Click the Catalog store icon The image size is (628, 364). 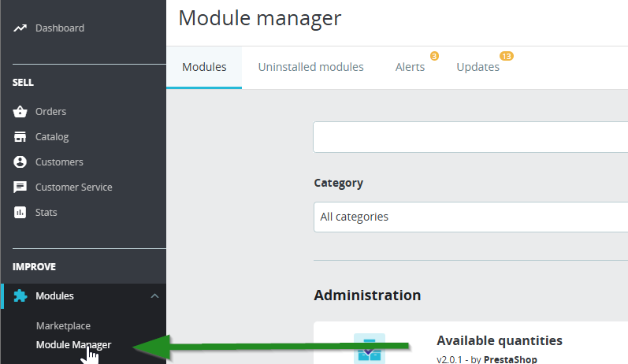pyautogui.click(x=20, y=137)
